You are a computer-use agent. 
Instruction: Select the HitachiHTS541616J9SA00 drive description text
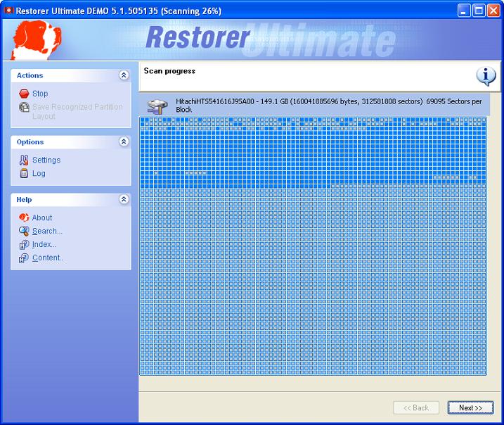[x=329, y=106]
